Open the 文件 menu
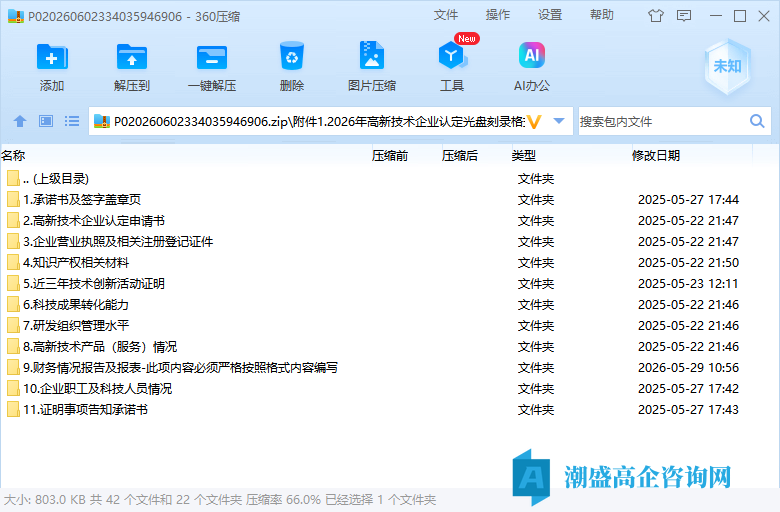The width and height of the screenshot is (780, 512). click(446, 15)
